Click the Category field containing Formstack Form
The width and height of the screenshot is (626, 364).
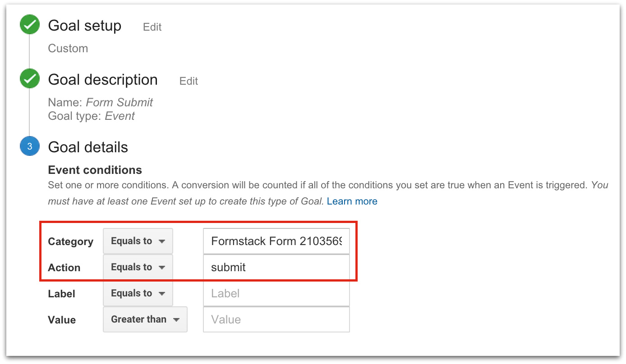(276, 241)
